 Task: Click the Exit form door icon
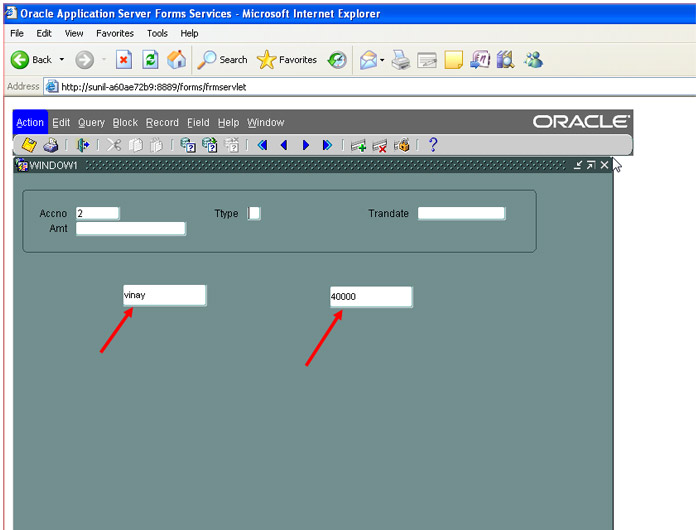click(83, 145)
